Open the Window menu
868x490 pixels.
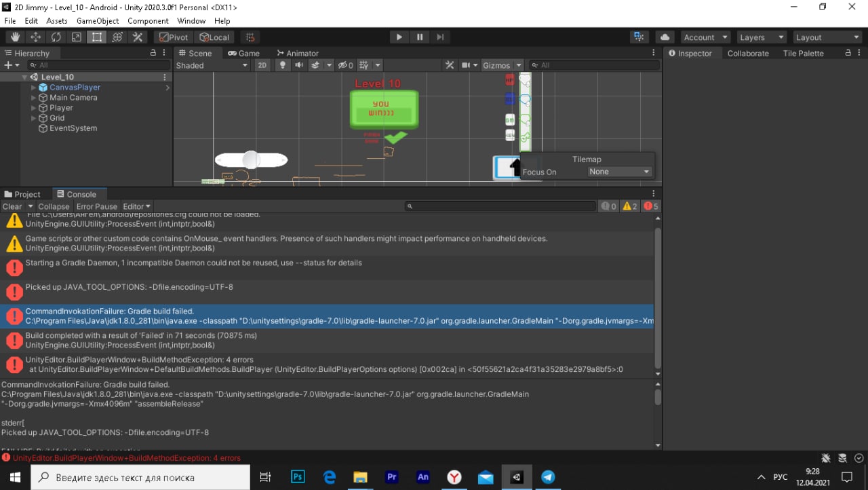191,21
